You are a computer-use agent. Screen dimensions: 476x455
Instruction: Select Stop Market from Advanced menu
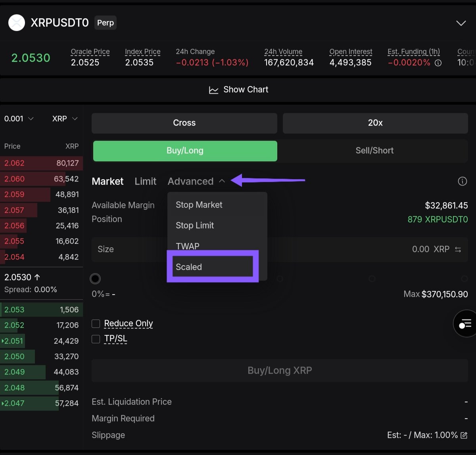point(217,205)
